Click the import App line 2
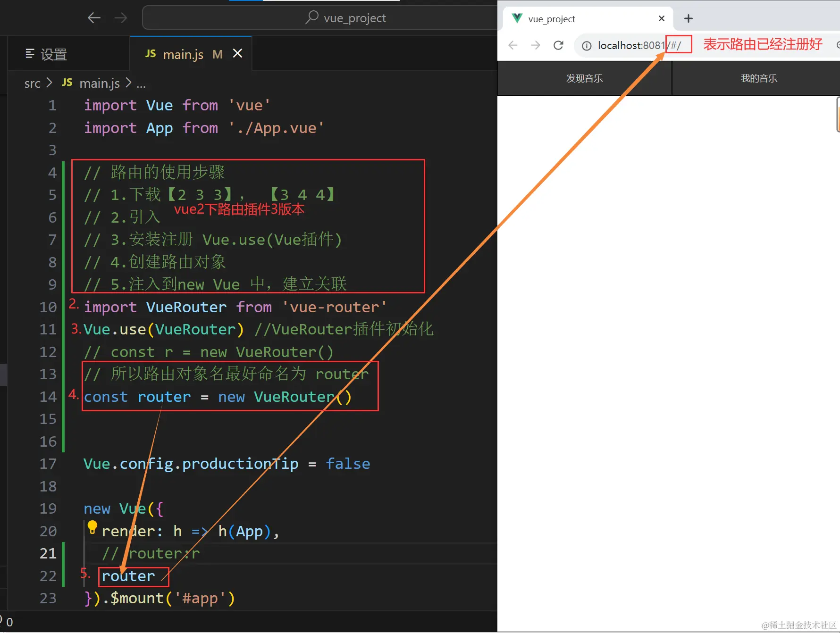 click(204, 128)
